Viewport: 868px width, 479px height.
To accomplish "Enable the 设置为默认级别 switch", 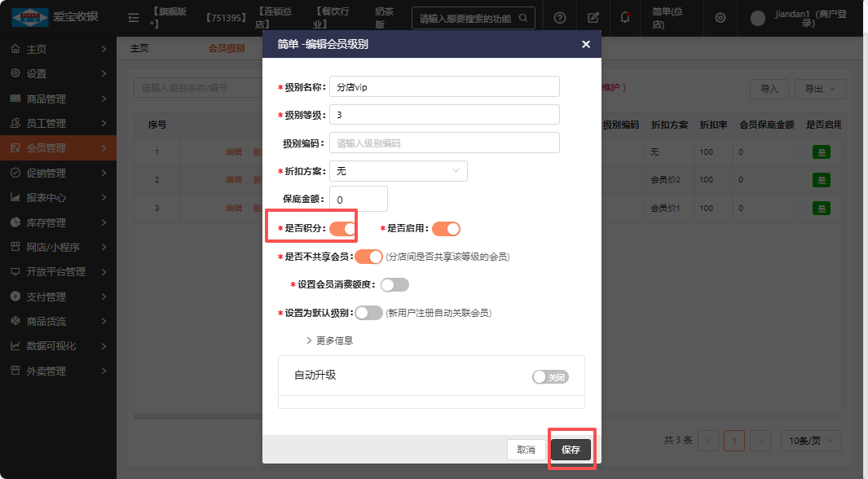I will (x=368, y=313).
